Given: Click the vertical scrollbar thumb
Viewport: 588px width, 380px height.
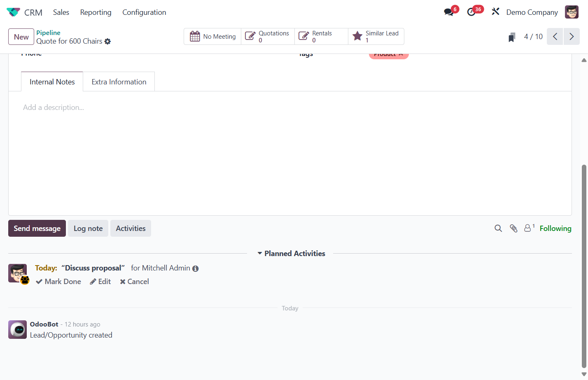Looking at the screenshot, I should [x=584, y=266].
